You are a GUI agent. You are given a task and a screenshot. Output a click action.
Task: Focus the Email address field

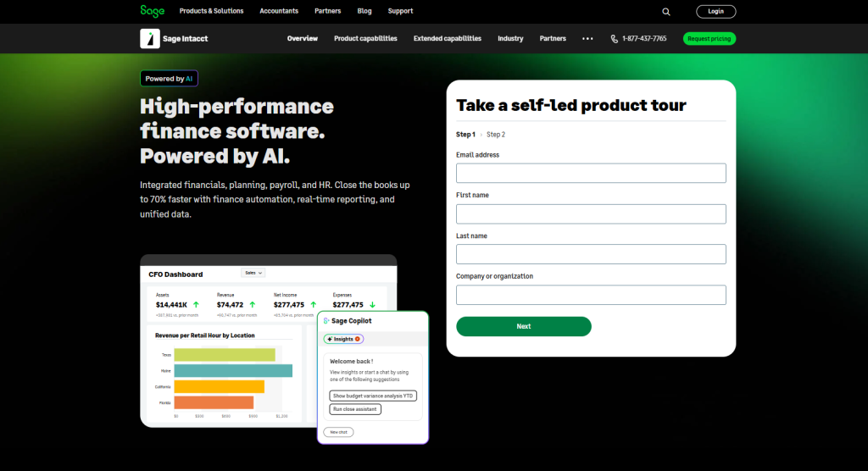coord(591,173)
